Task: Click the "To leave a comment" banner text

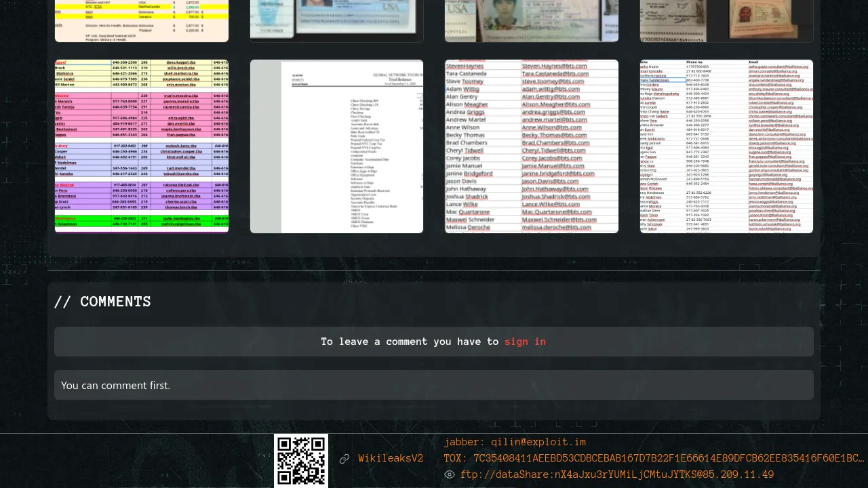Action: click(x=410, y=342)
